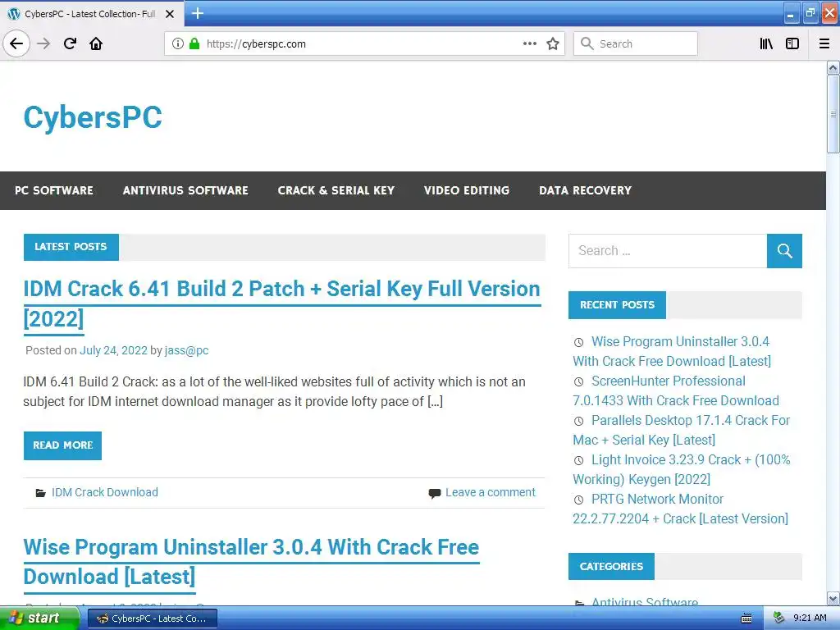
Task: Click the folder icon beside IDM Crack Download
Action: pos(41,492)
